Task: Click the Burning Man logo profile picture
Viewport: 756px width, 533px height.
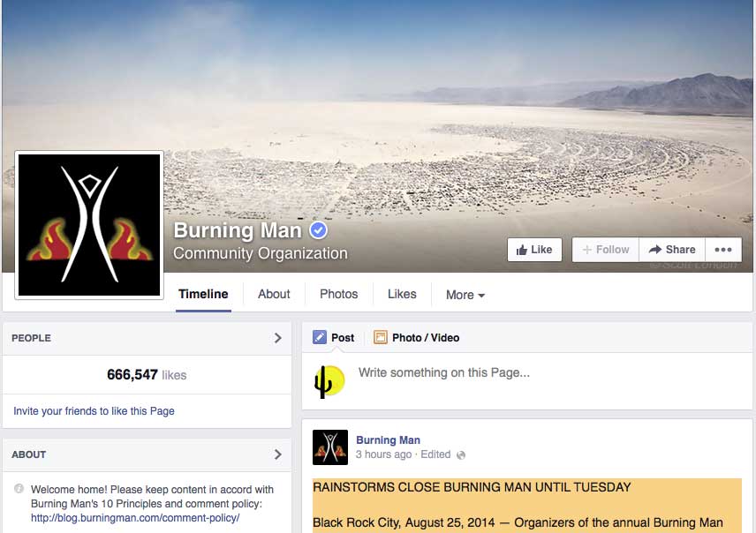Action: (89, 225)
